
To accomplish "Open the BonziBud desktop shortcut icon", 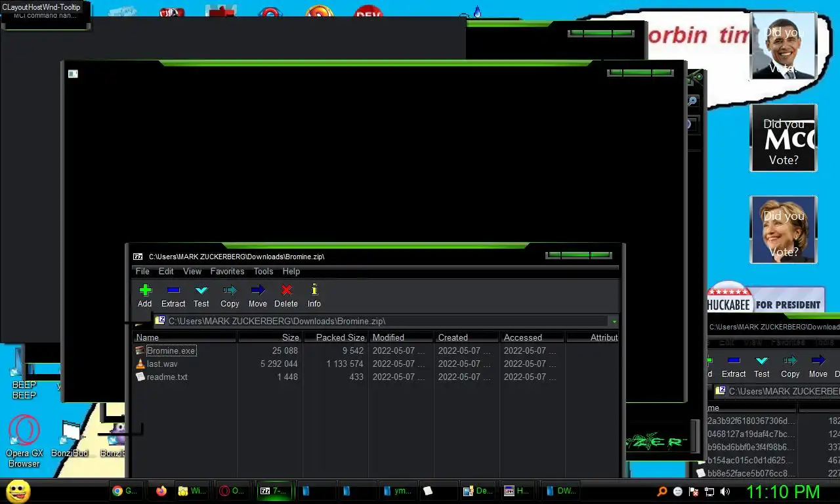I will pos(70,440).
